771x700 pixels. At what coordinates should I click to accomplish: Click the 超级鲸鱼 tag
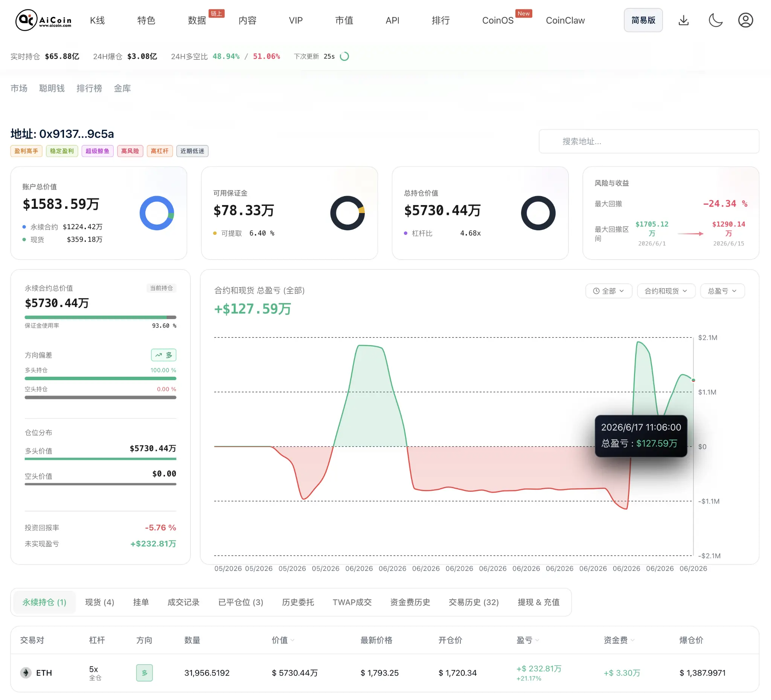(x=97, y=151)
